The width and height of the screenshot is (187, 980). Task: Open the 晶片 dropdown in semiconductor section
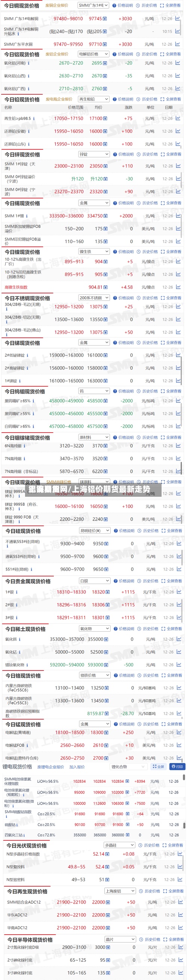coord(120,939)
